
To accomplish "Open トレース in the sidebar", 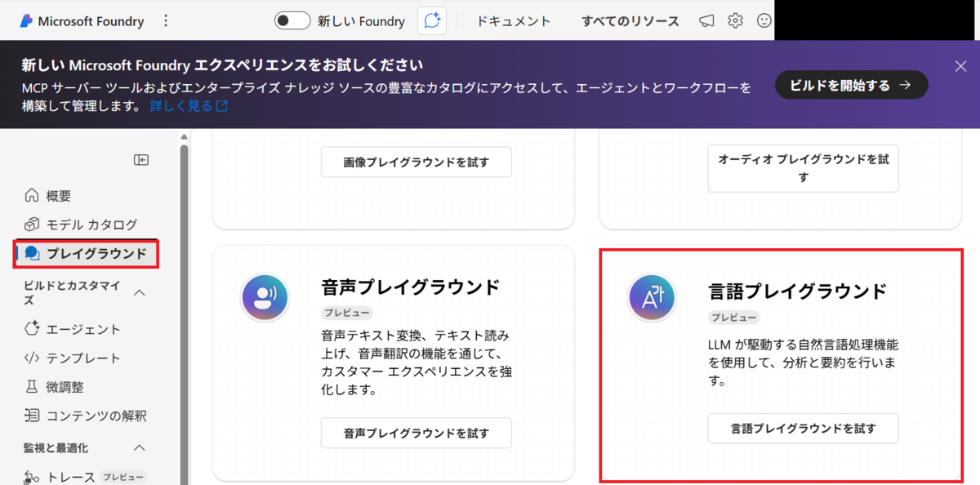I will tap(71, 477).
